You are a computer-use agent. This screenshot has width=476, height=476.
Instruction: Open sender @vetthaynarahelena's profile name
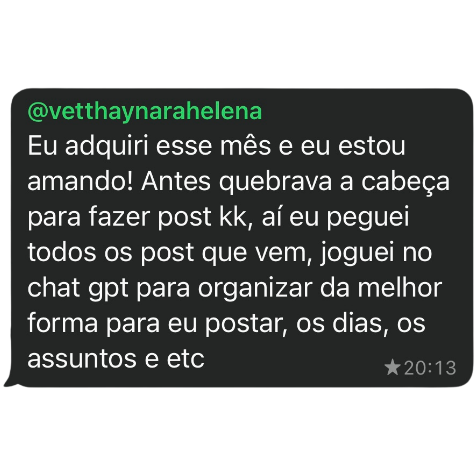tap(145, 112)
